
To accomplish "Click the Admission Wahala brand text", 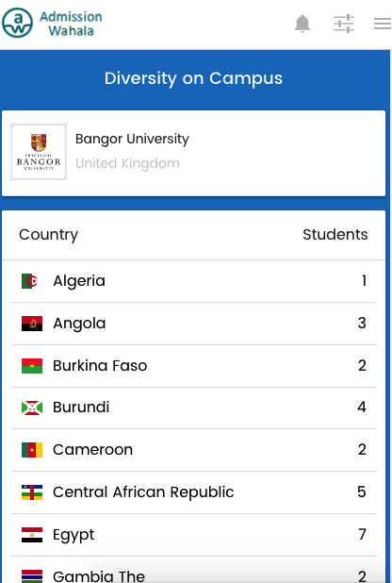I will tap(71, 24).
